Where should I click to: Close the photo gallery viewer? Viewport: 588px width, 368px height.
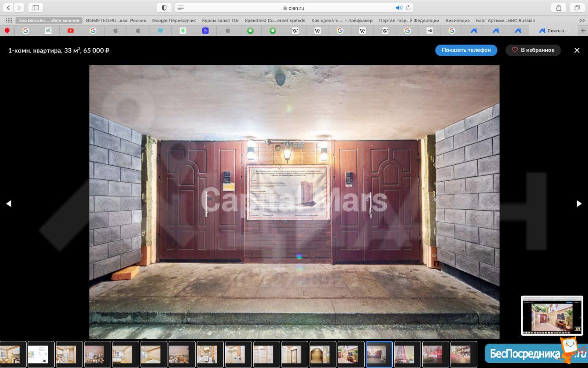(x=577, y=50)
